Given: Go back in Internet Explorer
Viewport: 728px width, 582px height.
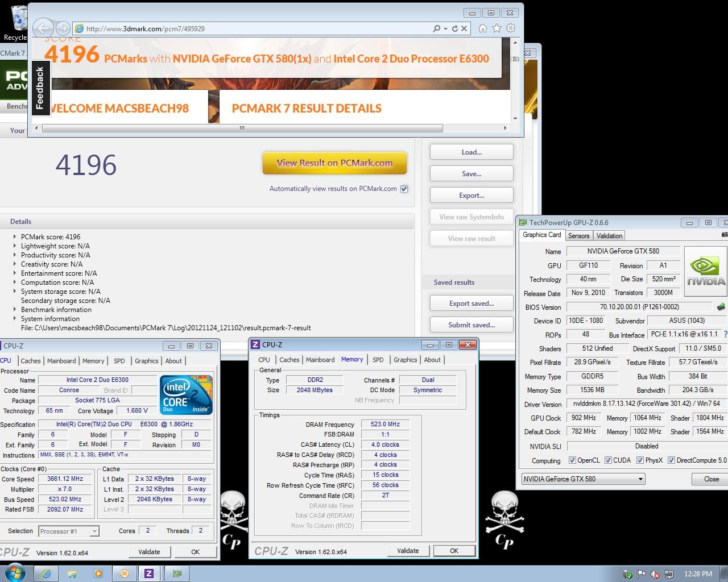Looking at the screenshot, I should 43,28.
